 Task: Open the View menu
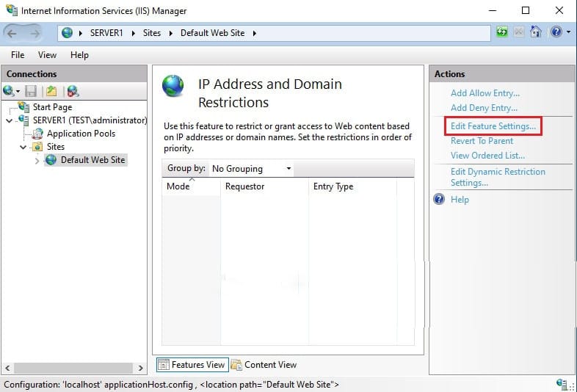pos(47,55)
